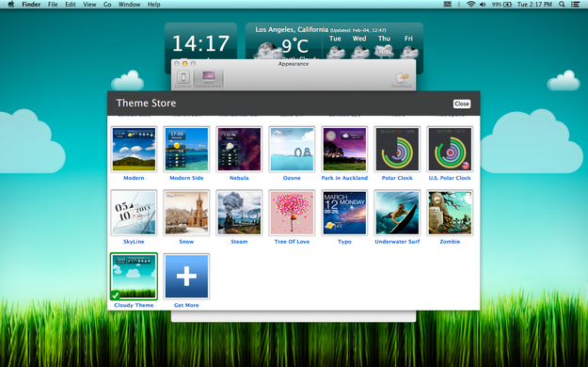This screenshot has width=588, height=367.
Task: Open the Finder menu
Action: pos(31,5)
